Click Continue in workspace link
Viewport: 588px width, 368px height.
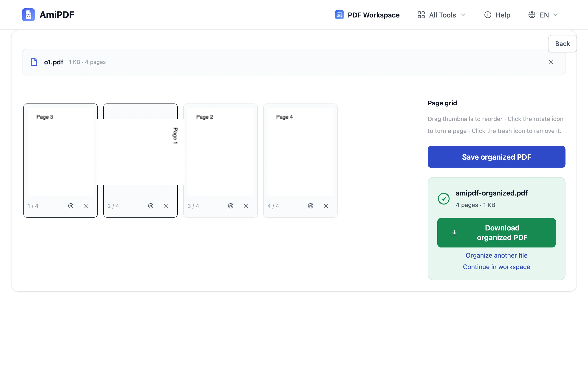pyautogui.click(x=496, y=267)
